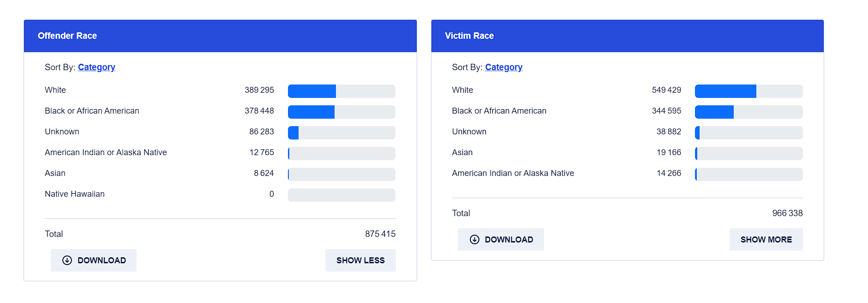This screenshot has height=303, width=868.
Task: Click Offender American Indian or Alaska Native label
Action: pyautogui.click(x=106, y=152)
